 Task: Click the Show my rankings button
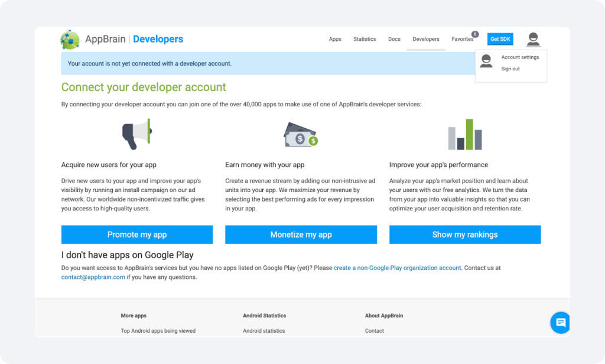click(x=465, y=235)
